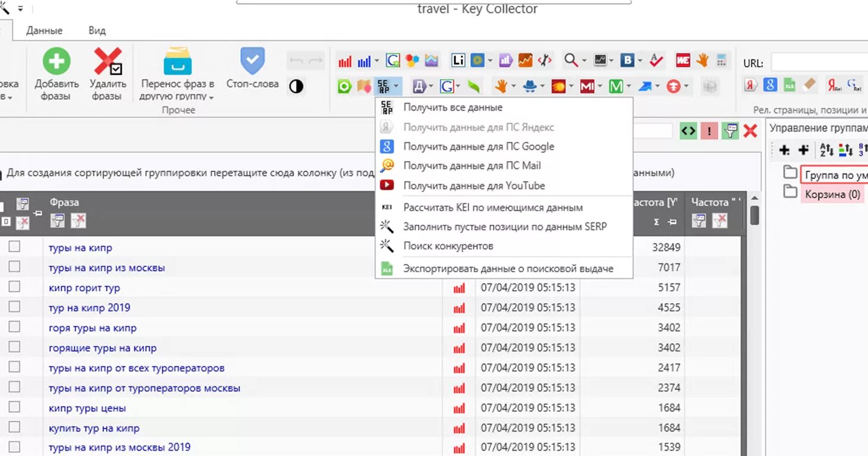Click the green Добавить фразы plus icon
Screen dimensions: 868x456
pos(56,61)
